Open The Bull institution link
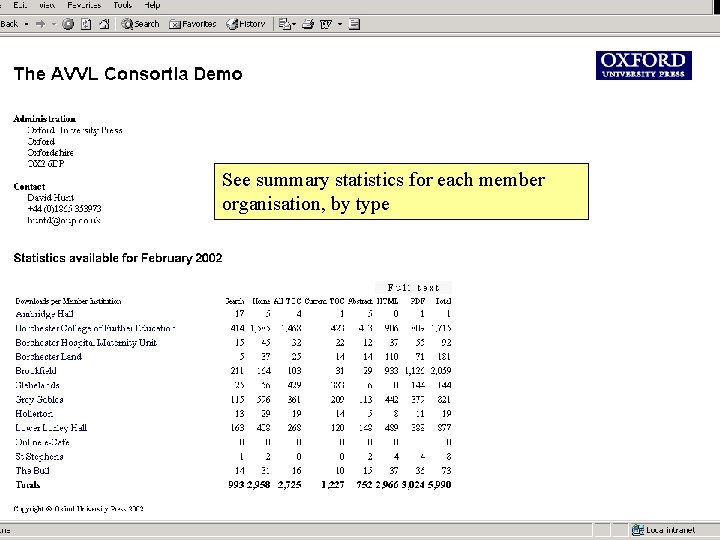This screenshot has height=540, width=720. [x=32, y=471]
